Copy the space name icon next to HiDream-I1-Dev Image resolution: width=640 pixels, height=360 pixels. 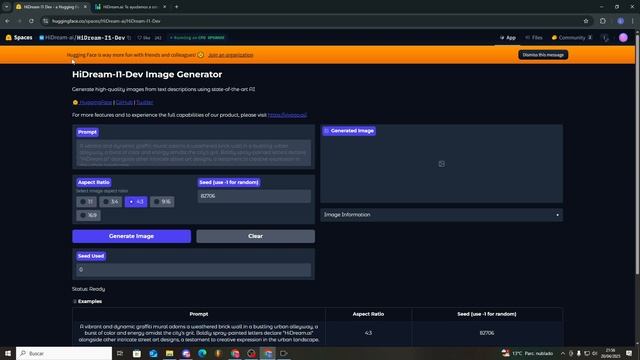point(129,38)
